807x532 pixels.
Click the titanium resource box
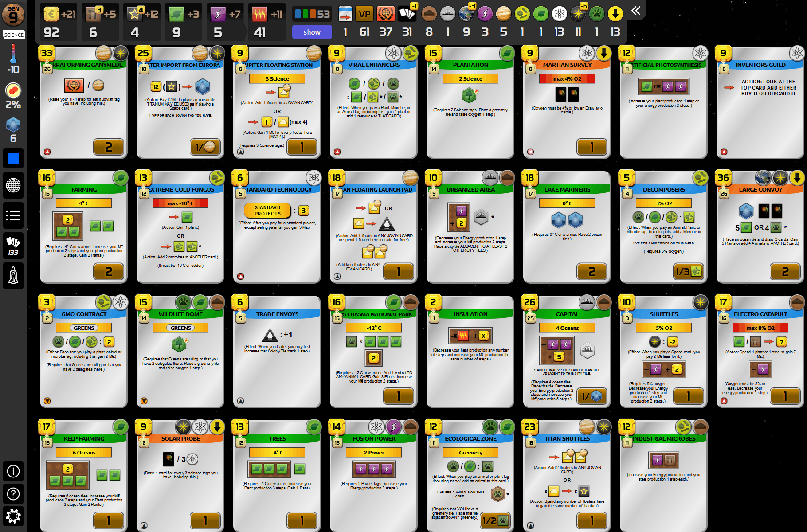coord(142,22)
